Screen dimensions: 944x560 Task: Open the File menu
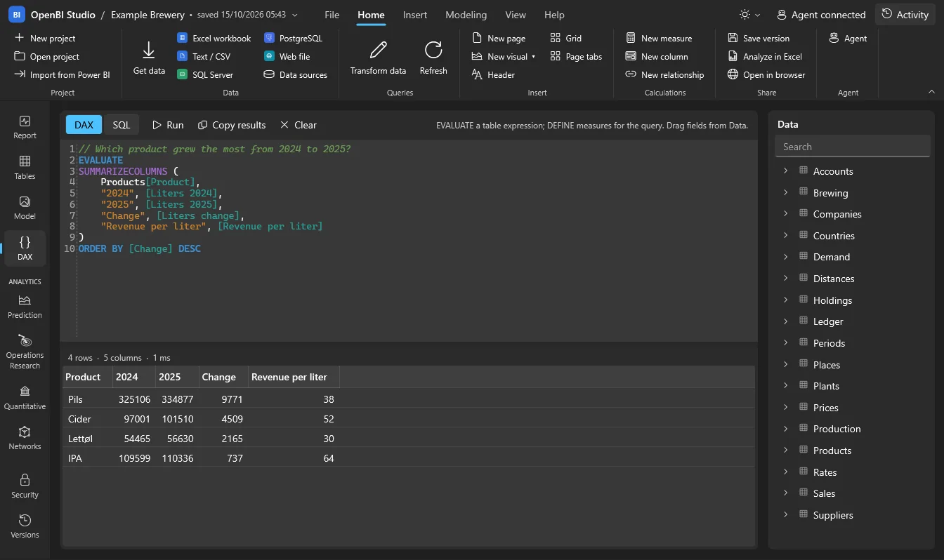click(x=332, y=15)
